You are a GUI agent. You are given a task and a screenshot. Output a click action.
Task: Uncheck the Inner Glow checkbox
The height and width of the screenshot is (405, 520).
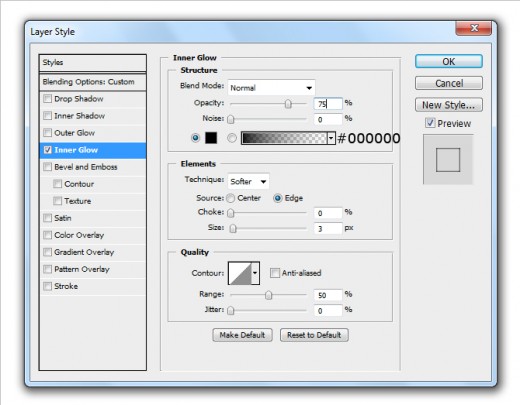[x=48, y=150]
